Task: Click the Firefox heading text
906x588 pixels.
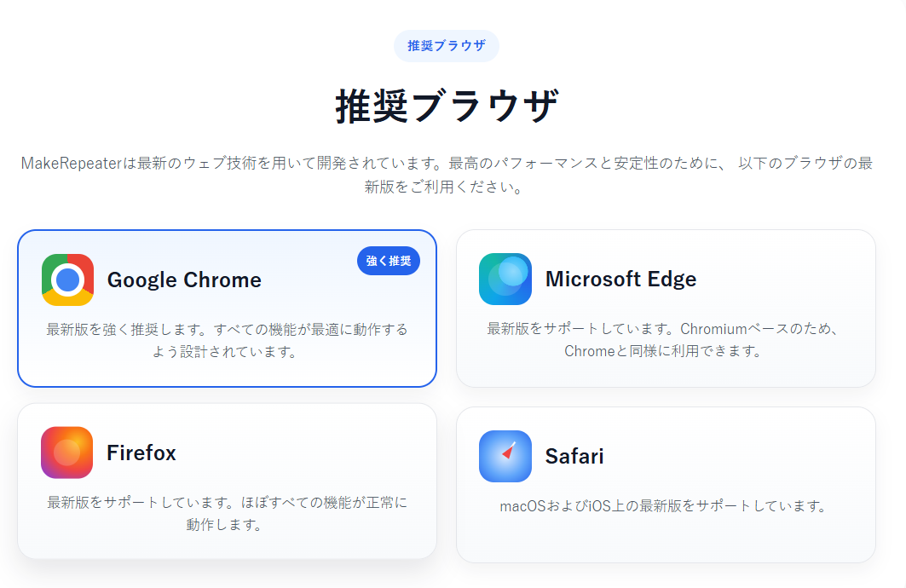Action: click(141, 452)
